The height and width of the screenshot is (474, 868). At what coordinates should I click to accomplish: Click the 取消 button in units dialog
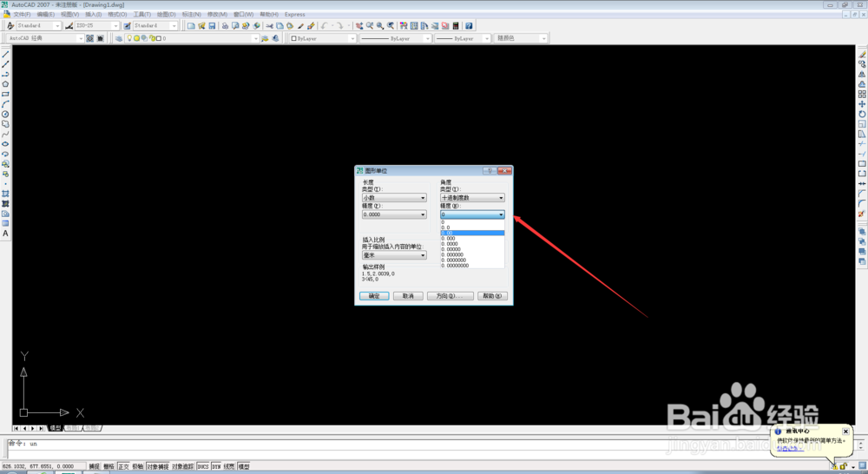pos(408,296)
